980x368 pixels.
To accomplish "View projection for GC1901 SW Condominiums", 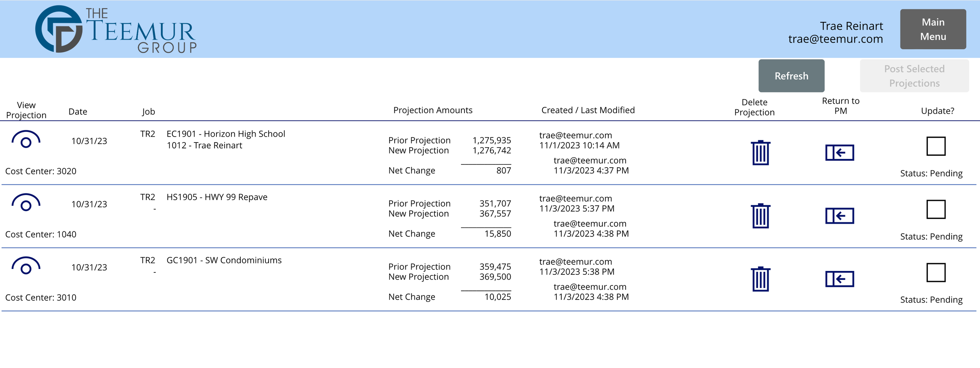I will click(x=26, y=266).
